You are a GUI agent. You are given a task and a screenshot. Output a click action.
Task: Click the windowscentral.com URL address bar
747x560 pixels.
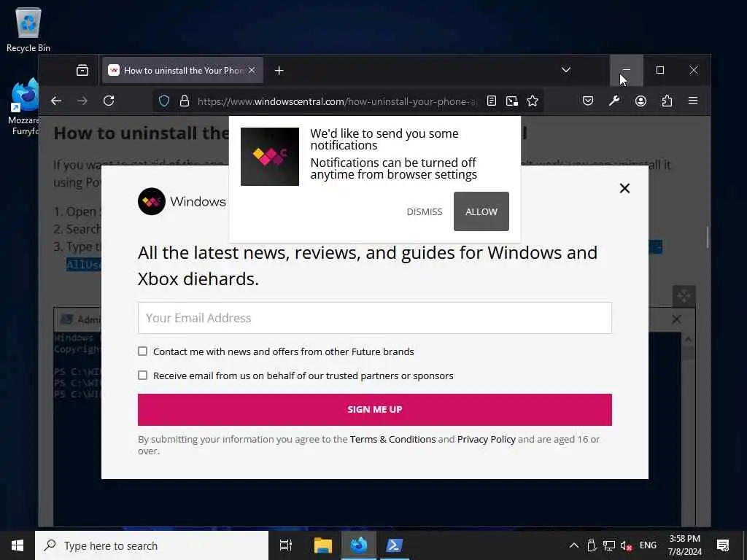(x=337, y=101)
